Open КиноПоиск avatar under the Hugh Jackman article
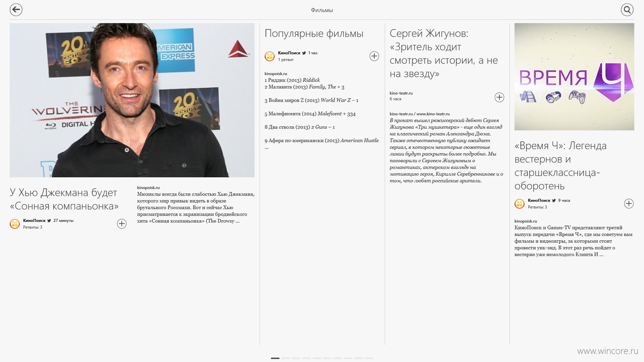644x362 pixels. coord(15,224)
